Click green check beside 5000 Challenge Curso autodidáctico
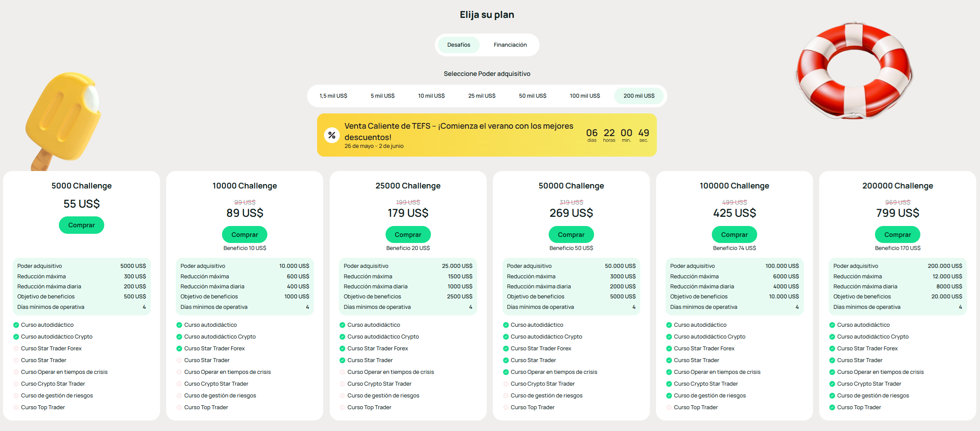Screen dimensions: 980x431 click(x=16, y=325)
